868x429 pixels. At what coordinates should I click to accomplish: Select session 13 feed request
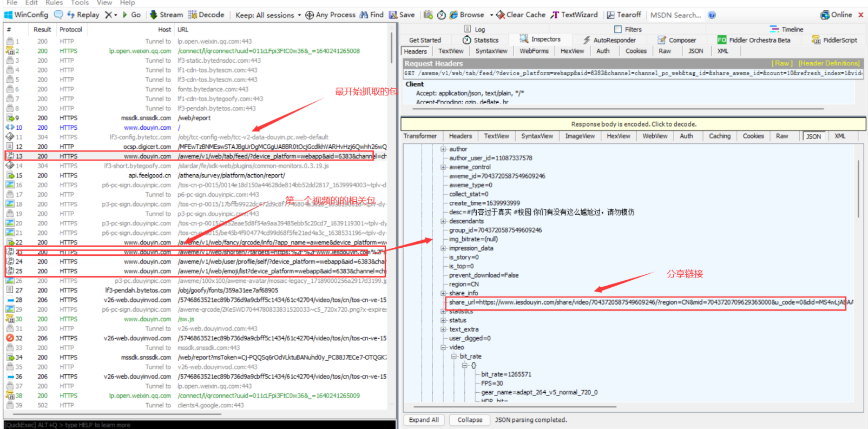[196, 156]
